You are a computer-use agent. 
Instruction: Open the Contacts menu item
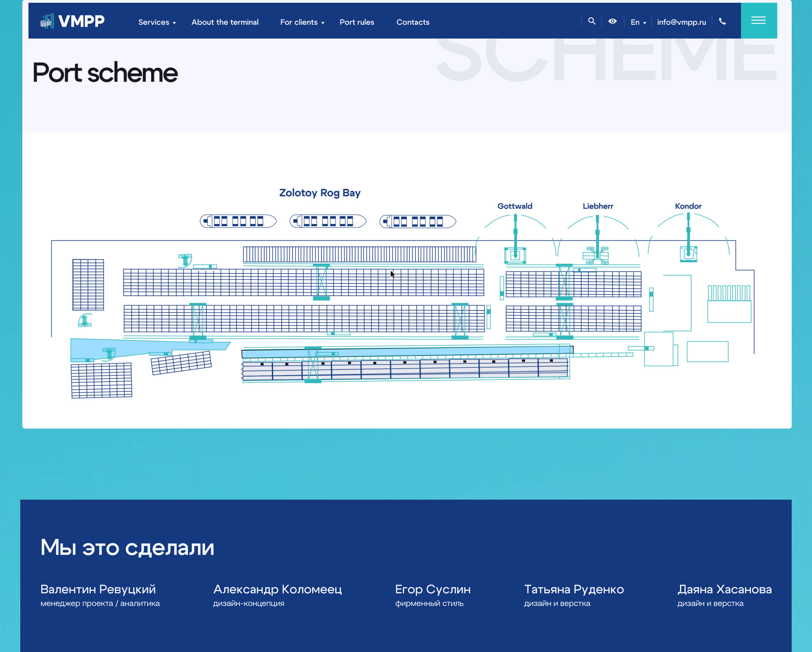[x=413, y=22]
